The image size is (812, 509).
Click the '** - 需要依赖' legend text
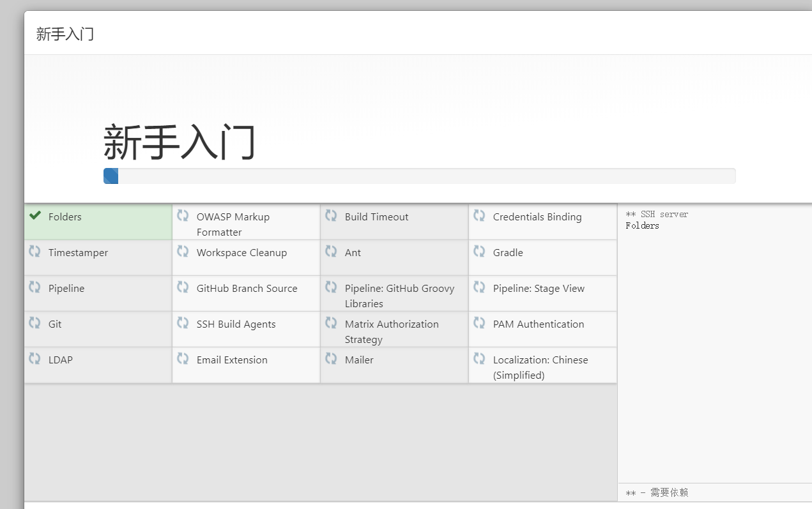(x=657, y=492)
